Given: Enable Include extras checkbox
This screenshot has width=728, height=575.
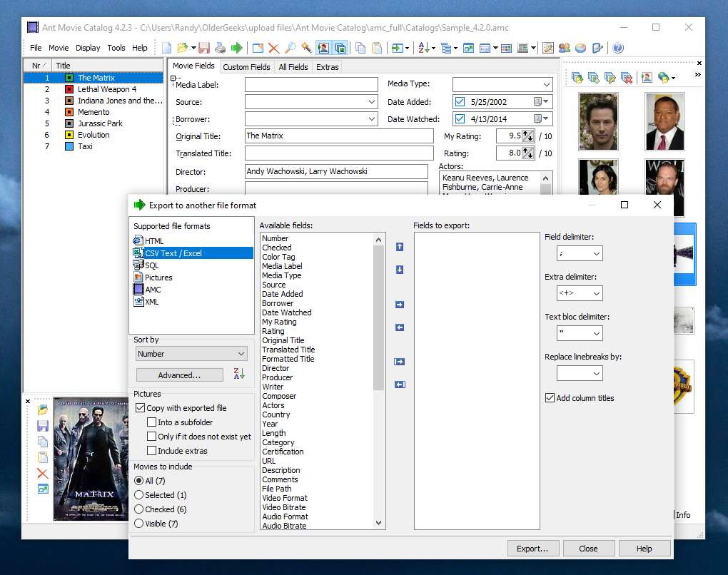Looking at the screenshot, I should coord(151,451).
